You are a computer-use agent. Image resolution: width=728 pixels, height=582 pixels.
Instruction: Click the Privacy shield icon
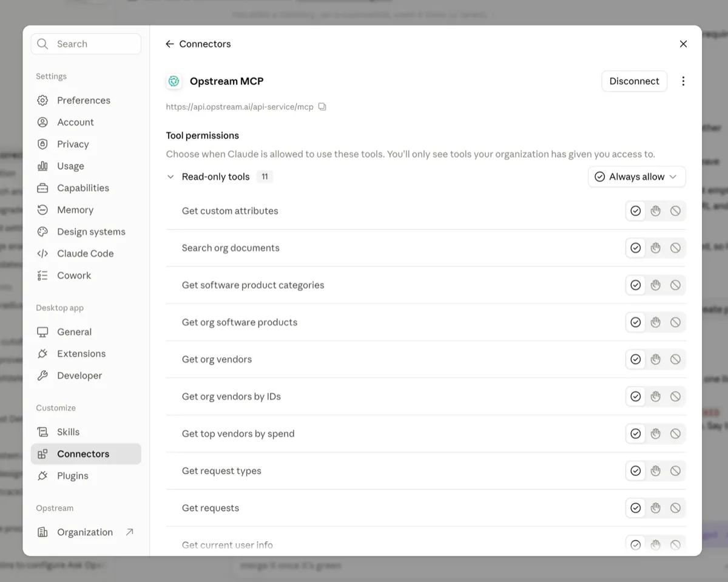[x=42, y=144]
